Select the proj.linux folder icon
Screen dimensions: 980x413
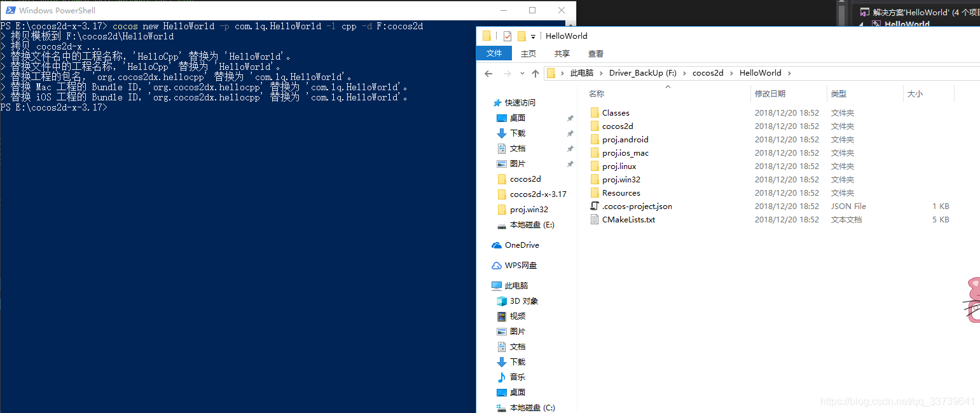pos(595,166)
